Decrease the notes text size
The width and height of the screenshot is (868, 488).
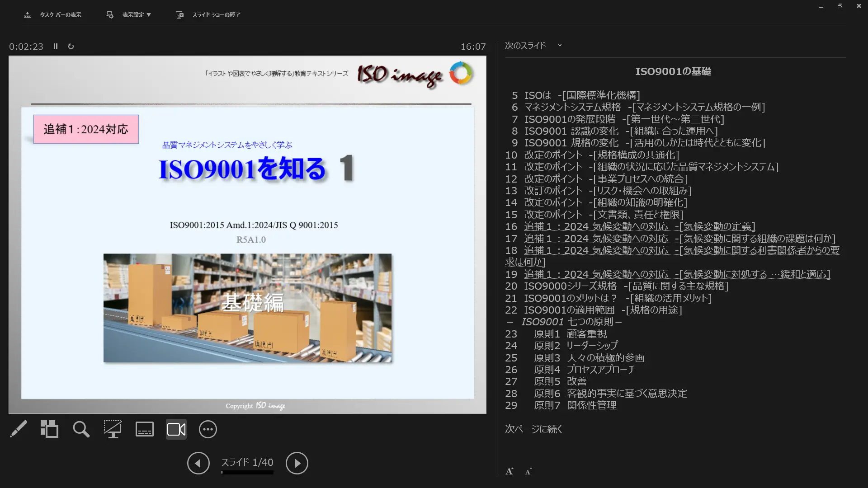[528, 471]
